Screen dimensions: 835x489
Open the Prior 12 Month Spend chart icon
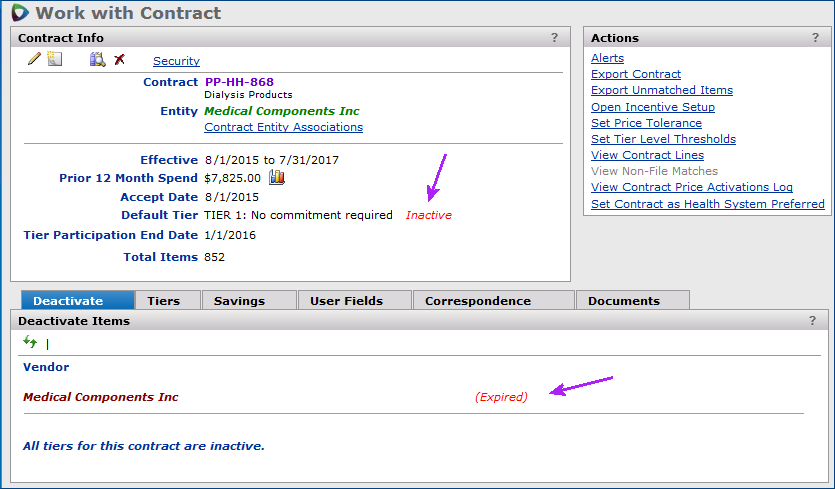click(x=277, y=178)
